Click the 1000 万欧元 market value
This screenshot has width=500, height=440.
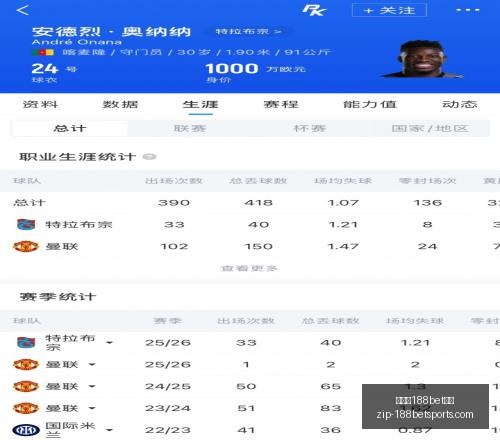255,69
